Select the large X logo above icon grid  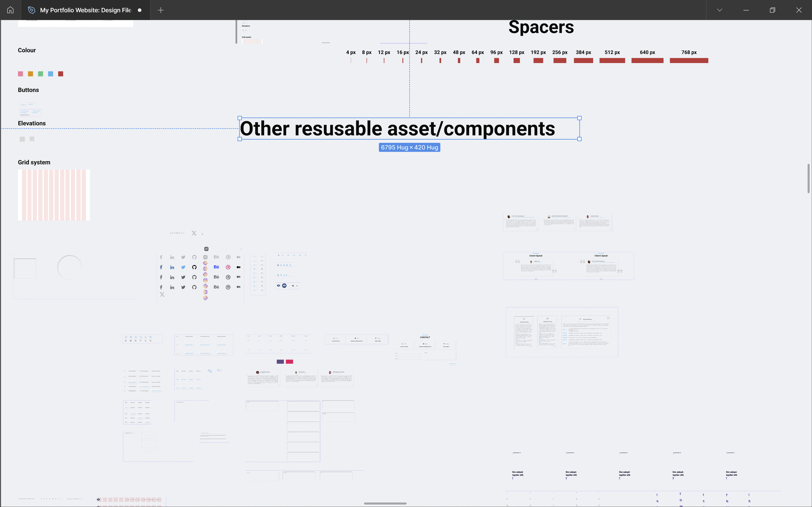(194, 233)
